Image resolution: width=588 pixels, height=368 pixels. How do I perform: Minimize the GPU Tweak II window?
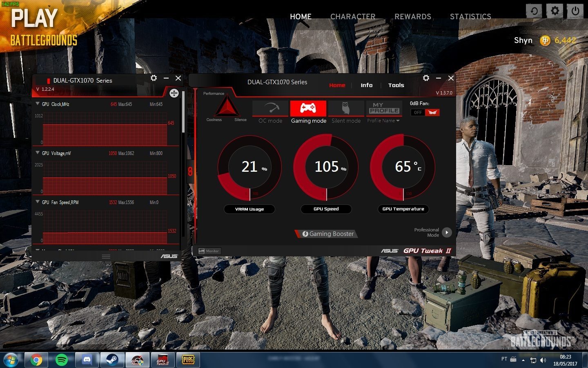pyautogui.click(x=439, y=78)
